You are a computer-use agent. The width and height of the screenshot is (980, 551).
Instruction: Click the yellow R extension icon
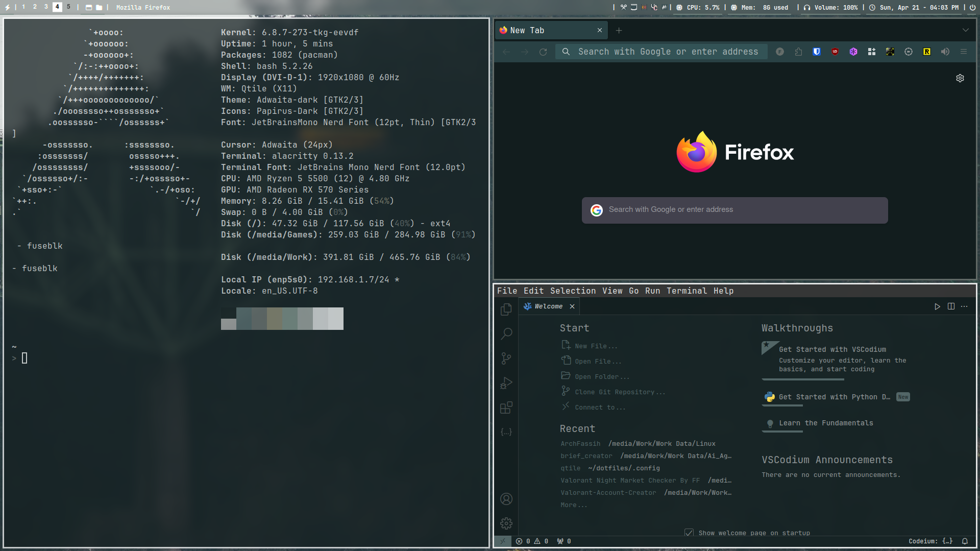[x=927, y=52]
